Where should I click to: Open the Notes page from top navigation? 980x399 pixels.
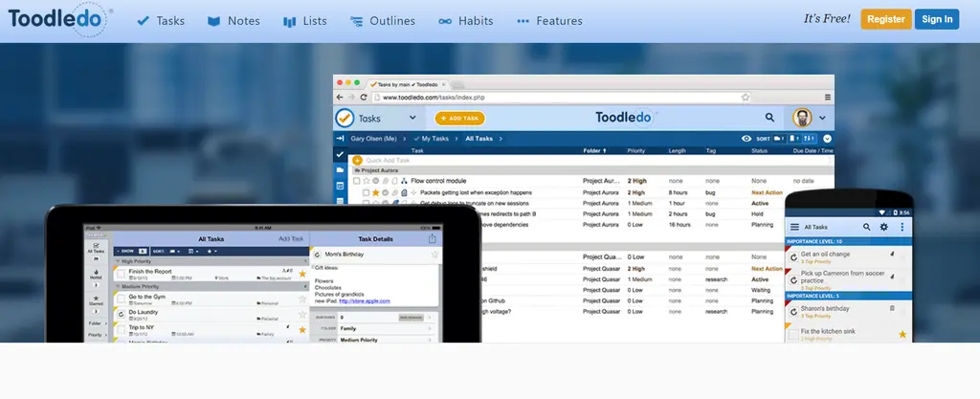[x=234, y=21]
